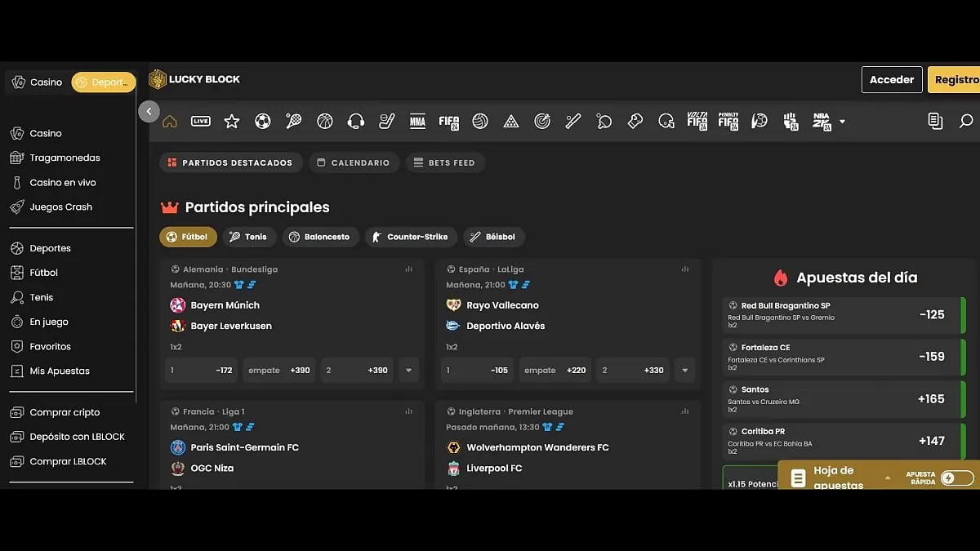Expand more markets for Bayern Múnich match
Image resolution: width=980 pixels, height=551 pixels.
409,370
